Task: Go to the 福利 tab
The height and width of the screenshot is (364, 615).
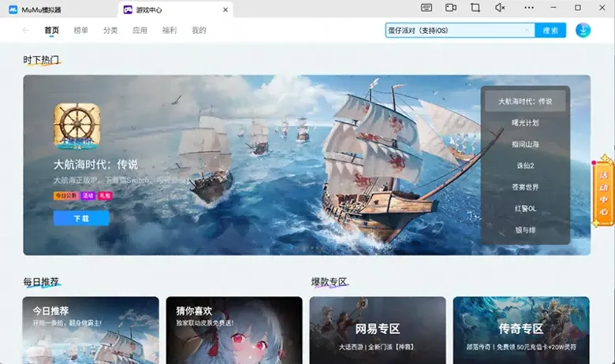Action: [170, 31]
